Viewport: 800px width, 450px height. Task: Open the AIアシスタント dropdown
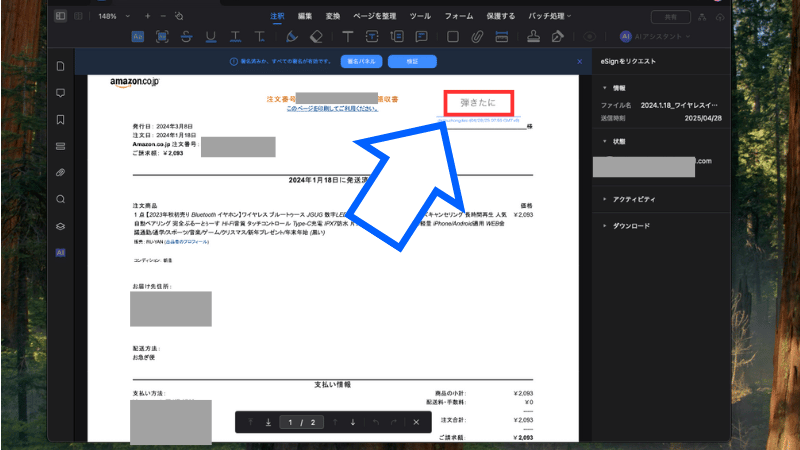tap(655, 36)
